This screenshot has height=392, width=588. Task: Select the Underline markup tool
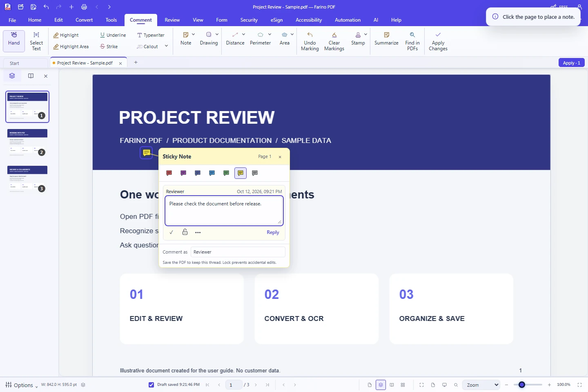point(113,35)
